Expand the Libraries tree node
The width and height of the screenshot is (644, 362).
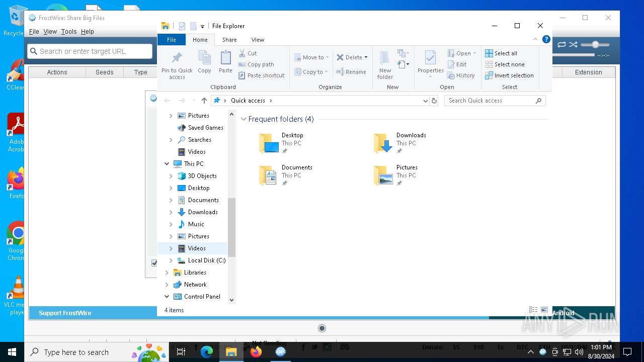167,273
